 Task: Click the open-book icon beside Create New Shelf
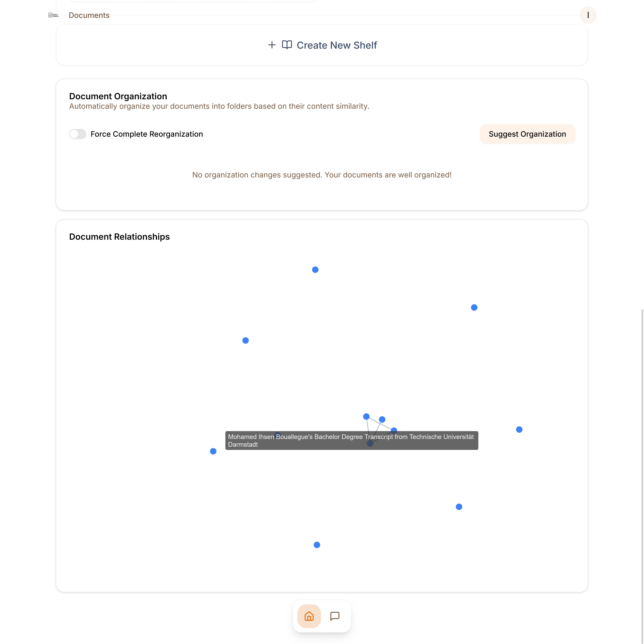click(x=287, y=45)
